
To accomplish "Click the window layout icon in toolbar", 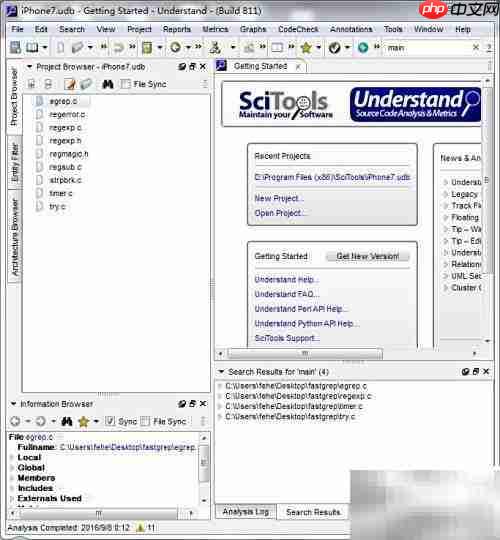I will pos(277,48).
